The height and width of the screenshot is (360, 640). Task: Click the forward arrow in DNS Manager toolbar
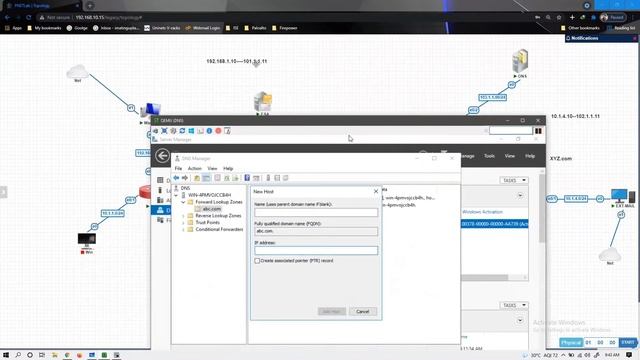185,178
